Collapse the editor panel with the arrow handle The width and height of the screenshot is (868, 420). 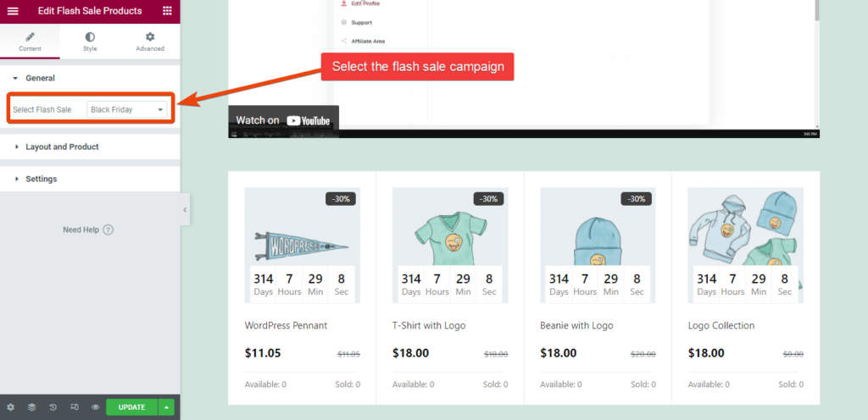185,209
